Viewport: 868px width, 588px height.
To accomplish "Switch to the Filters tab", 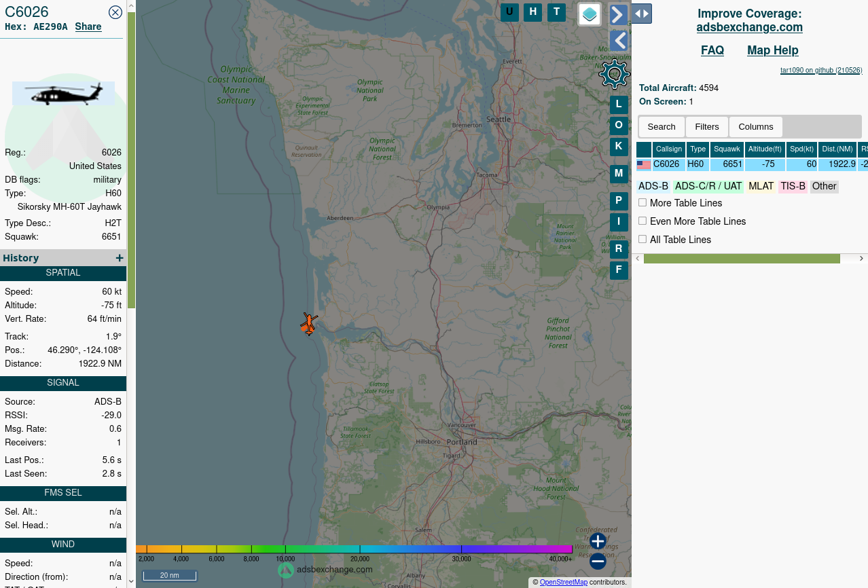I will point(707,127).
